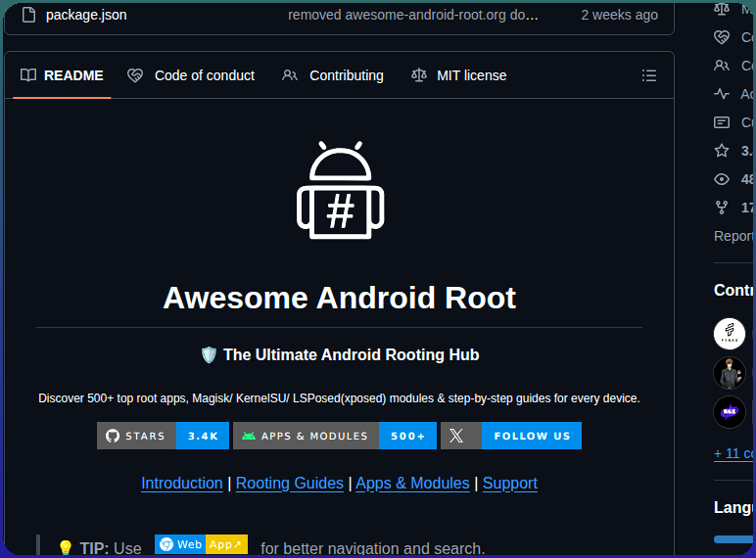
Task: Click the languages progress bar
Action: click(x=732, y=539)
